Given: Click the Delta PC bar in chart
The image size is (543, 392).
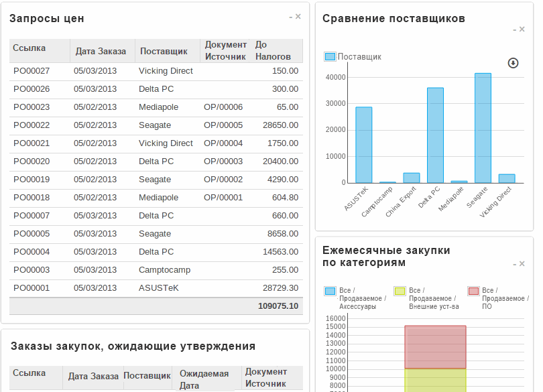Looking at the screenshot, I should pyautogui.click(x=435, y=135).
